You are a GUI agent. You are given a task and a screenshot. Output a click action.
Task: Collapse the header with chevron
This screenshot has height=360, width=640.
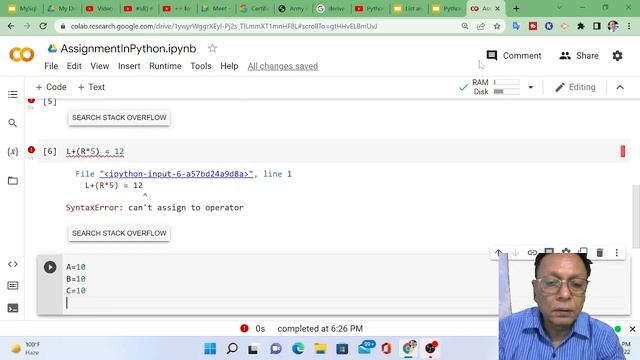(x=620, y=87)
